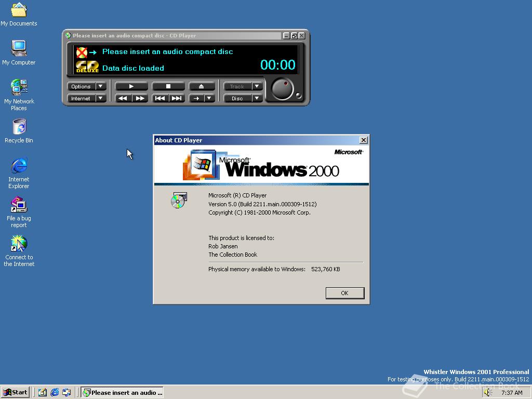Click the 00:00 time display
Viewport: 532px width, 399px height.
[277, 65]
